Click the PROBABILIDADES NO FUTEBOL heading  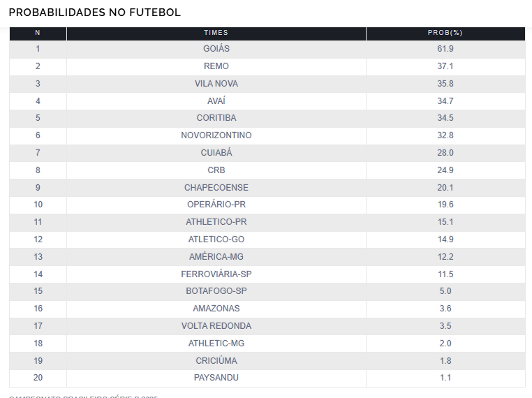[x=94, y=13]
